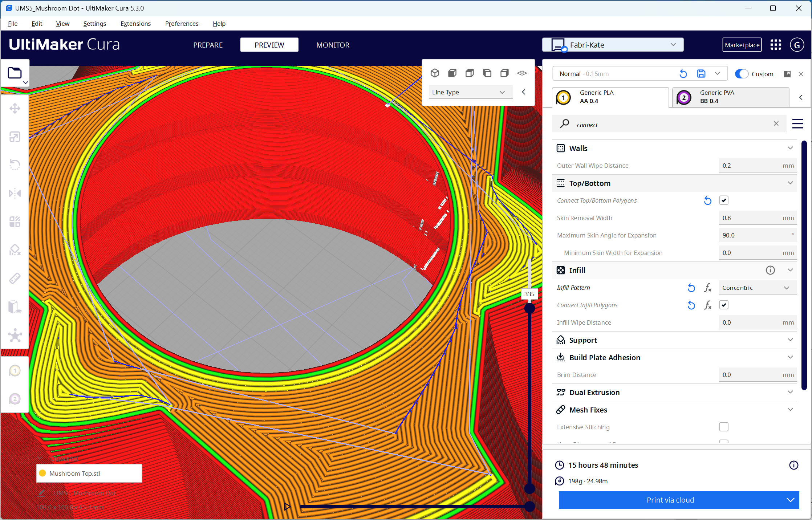Select the 3D view cube icon

click(x=435, y=73)
